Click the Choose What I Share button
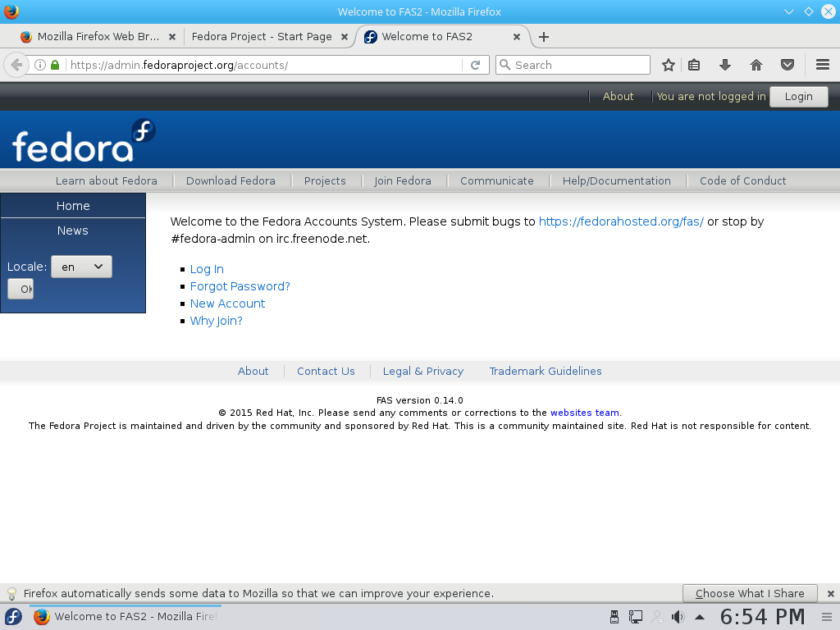 (750, 594)
